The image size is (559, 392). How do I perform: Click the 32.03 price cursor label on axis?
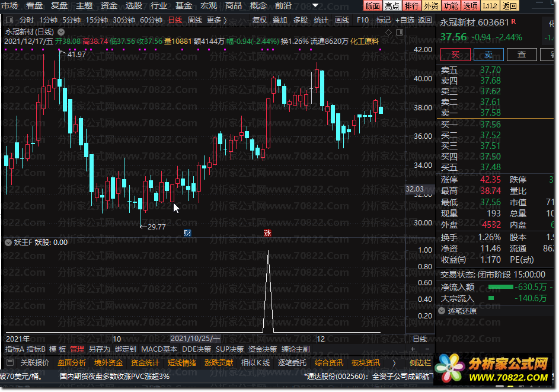point(414,189)
